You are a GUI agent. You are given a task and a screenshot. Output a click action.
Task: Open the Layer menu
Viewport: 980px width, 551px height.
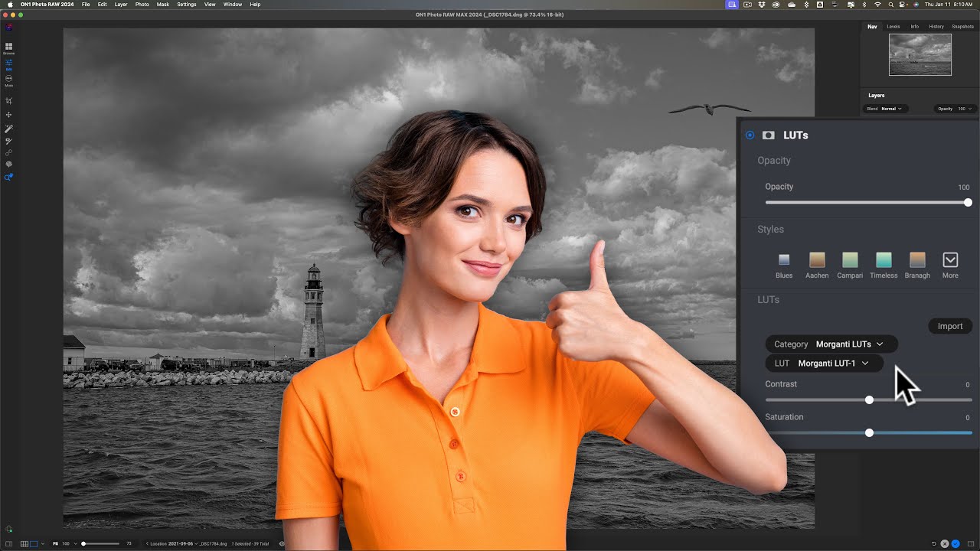tap(121, 5)
